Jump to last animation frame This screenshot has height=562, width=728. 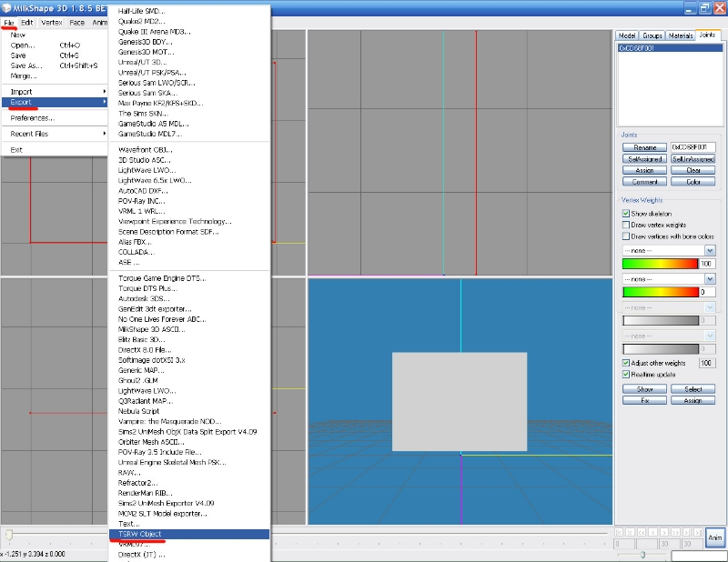696,531
